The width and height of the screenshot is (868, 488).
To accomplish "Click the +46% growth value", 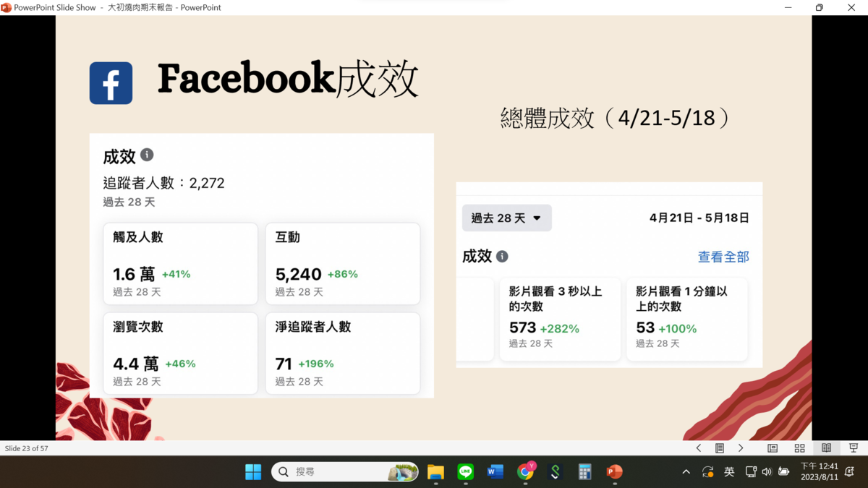I will pos(180,364).
